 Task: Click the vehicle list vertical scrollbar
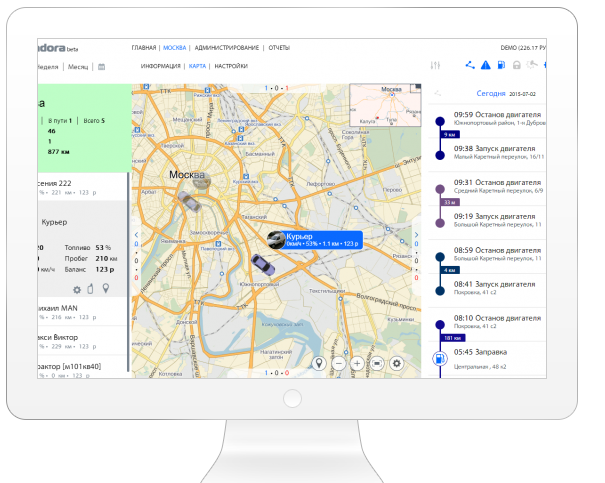click(128, 272)
